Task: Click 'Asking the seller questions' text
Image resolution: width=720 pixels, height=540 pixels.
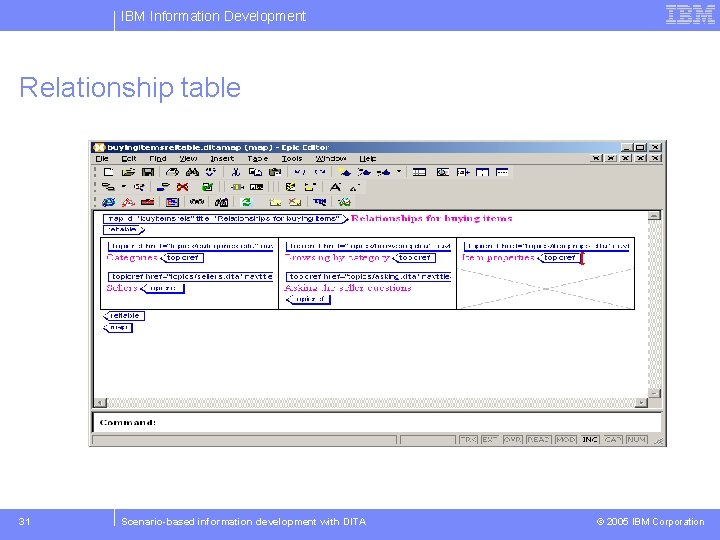Action: 348,288
